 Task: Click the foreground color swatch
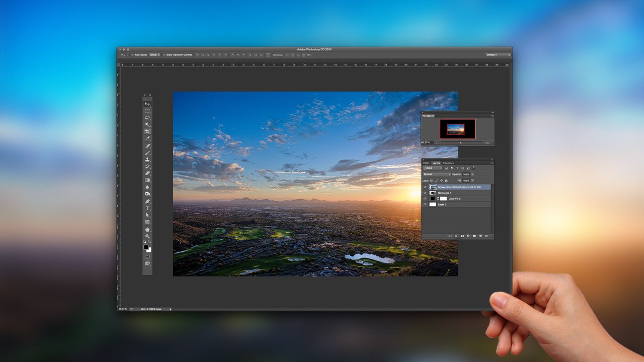[x=146, y=247]
